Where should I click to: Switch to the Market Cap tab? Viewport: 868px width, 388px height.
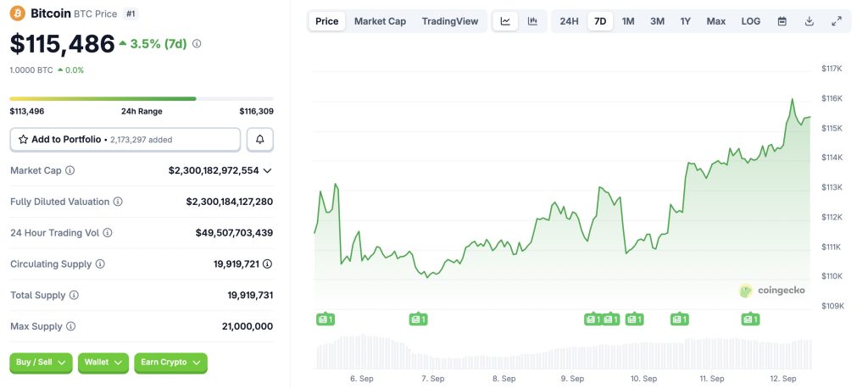pos(380,21)
